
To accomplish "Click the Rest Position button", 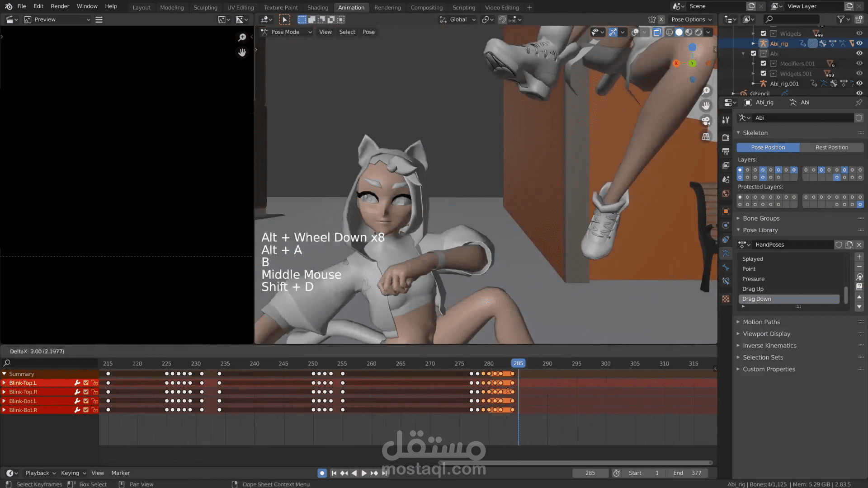I will [x=831, y=147].
